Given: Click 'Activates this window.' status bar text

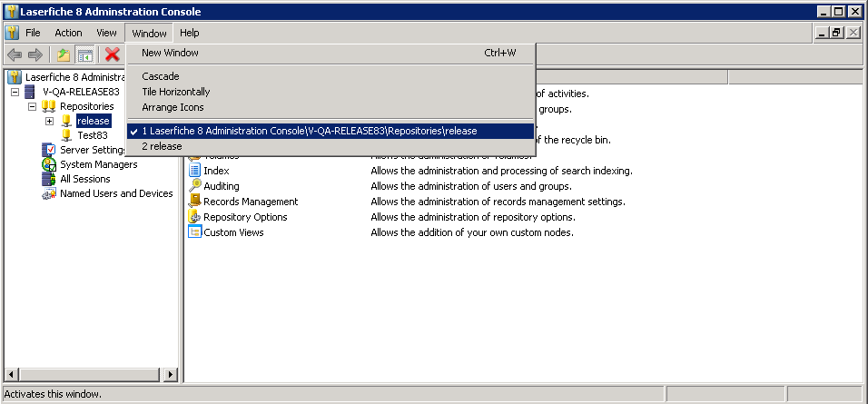Looking at the screenshot, I should click(x=53, y=394).
